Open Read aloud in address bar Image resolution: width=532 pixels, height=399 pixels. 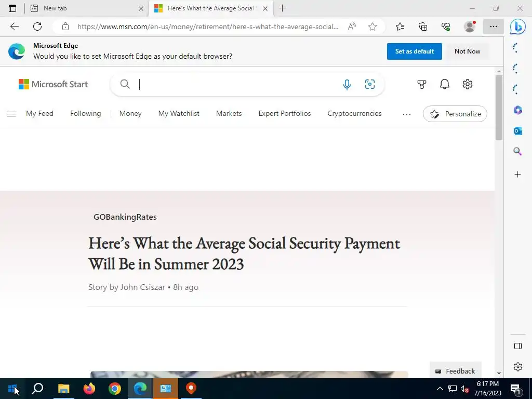[352, 26]
